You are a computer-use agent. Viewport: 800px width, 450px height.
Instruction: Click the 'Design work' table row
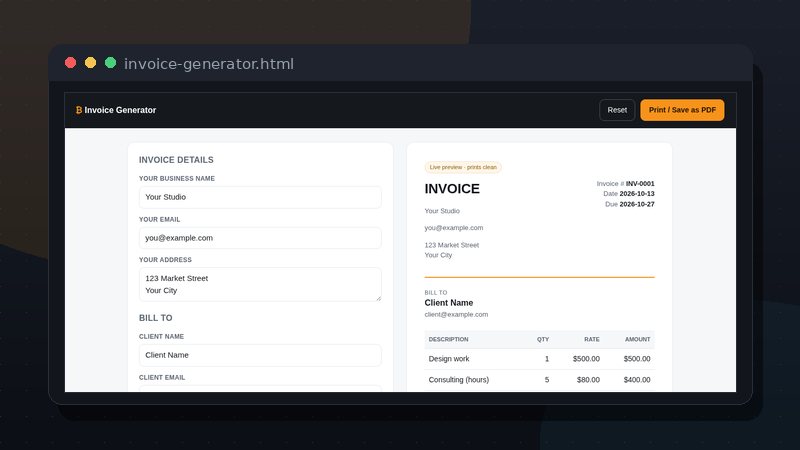pos(539,359)
